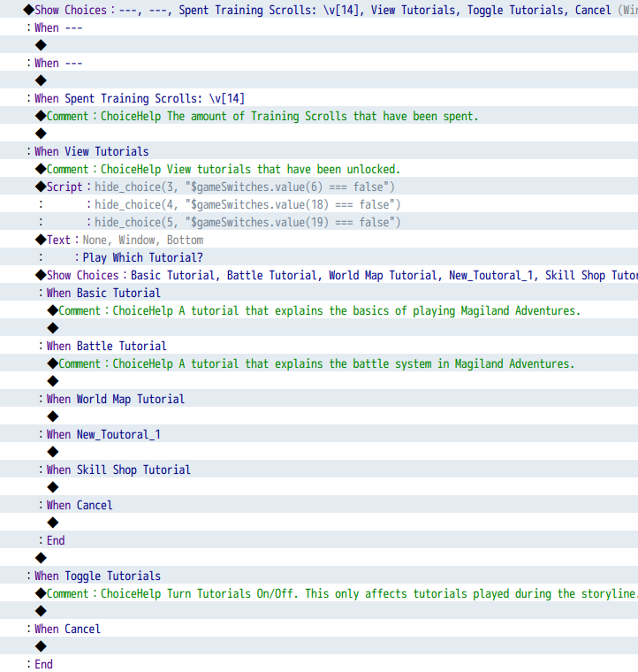Select the Show Choices Basic Tutorial line
Image resolution: width=638 pixels, height=672 pixels.
coord(319,275)
